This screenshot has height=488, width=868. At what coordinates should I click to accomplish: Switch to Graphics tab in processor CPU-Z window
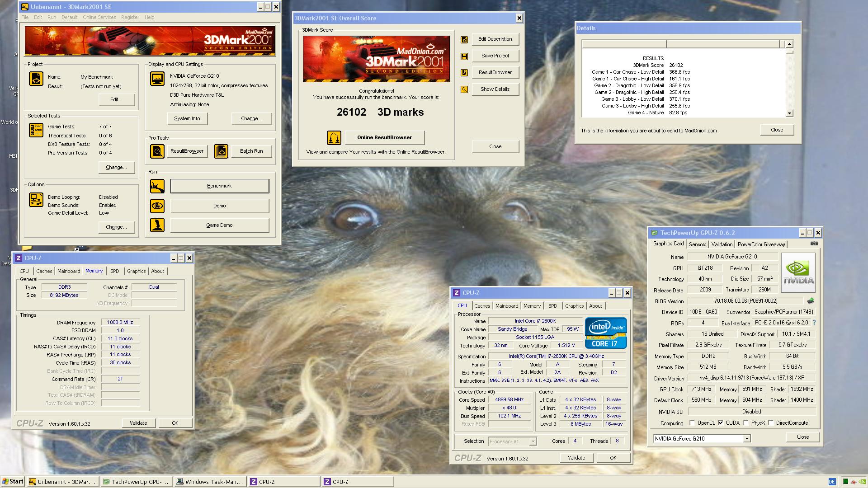pyautogui.click(x=574, y=306)
